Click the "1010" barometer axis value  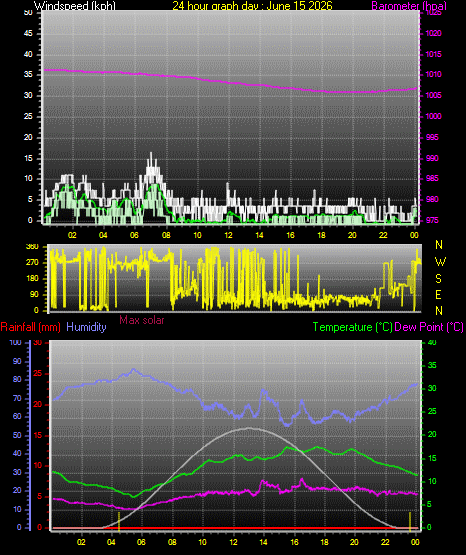pyautogui.click(x=433, y=74)
